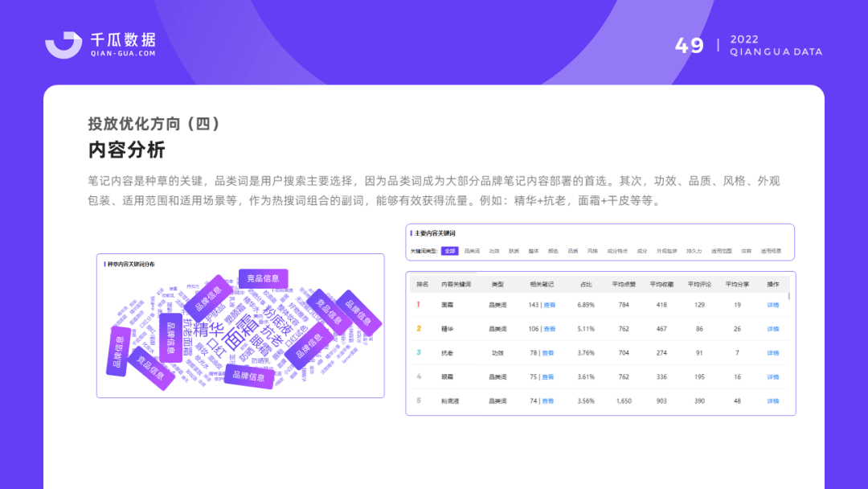This screenshot has width=868, height=489.
Task: Select the 全部 keyword type filter
Action: pos(450,252)
